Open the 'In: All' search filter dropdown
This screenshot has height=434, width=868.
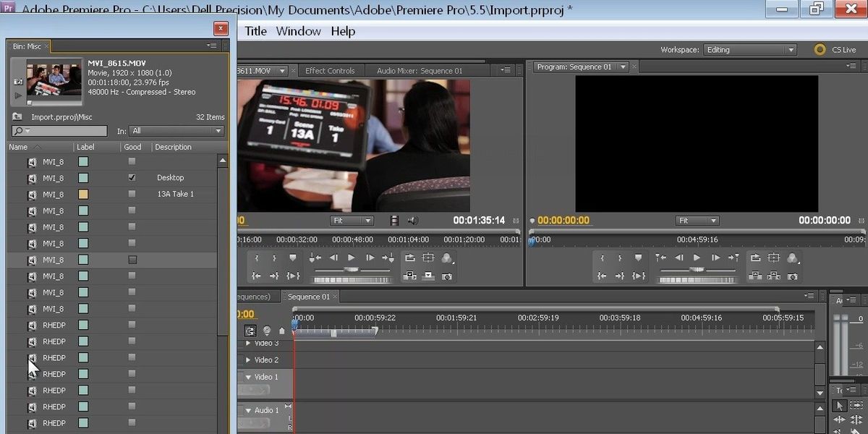point(176,131)
